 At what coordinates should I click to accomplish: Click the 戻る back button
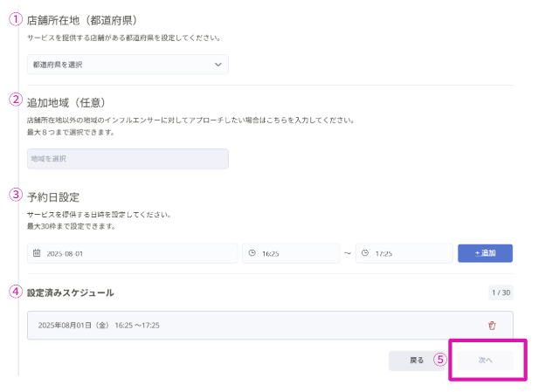[417, 360]
